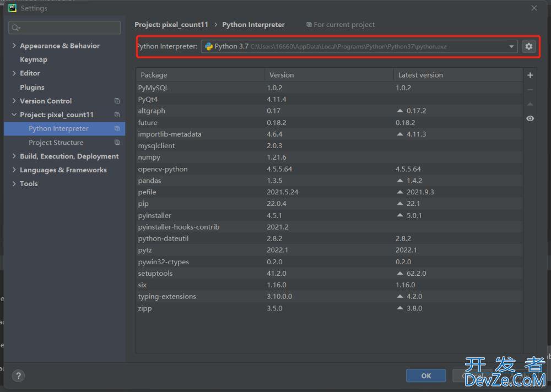Click the OK button
The image size is (551, 392).
[426, 376]
